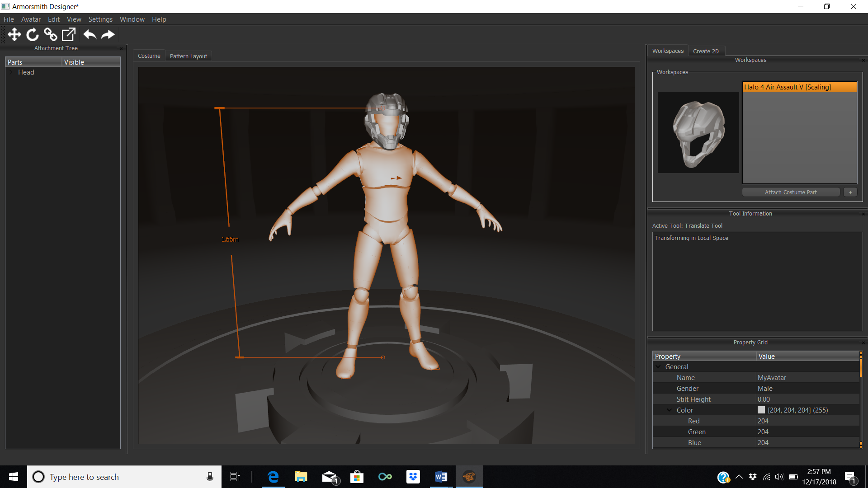Collapse the Color property row
868x488 pixels.
(x=670, y=410)
